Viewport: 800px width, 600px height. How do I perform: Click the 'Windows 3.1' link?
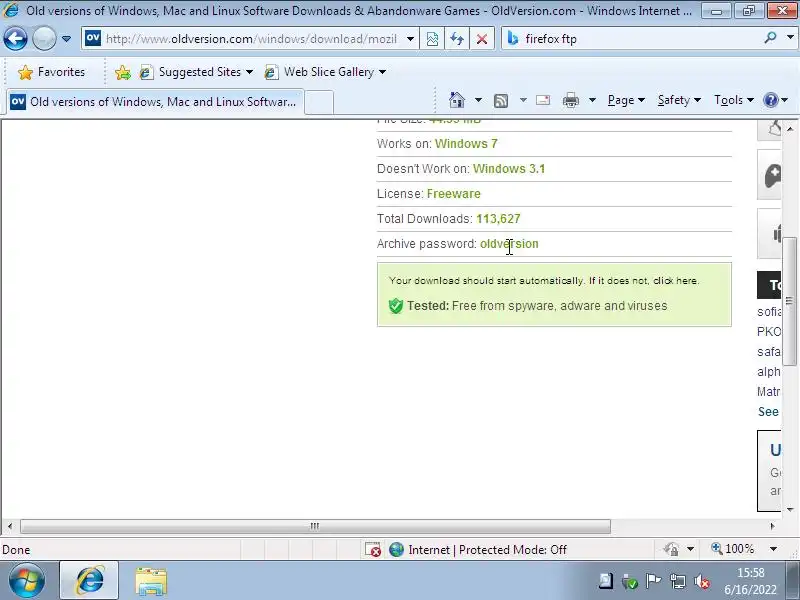(x=509, y=169)
